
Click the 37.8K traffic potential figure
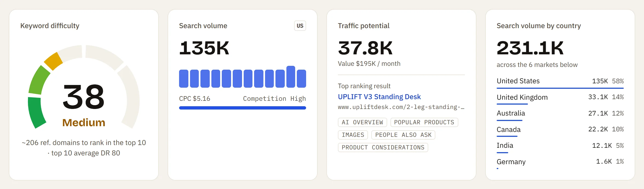365,48
